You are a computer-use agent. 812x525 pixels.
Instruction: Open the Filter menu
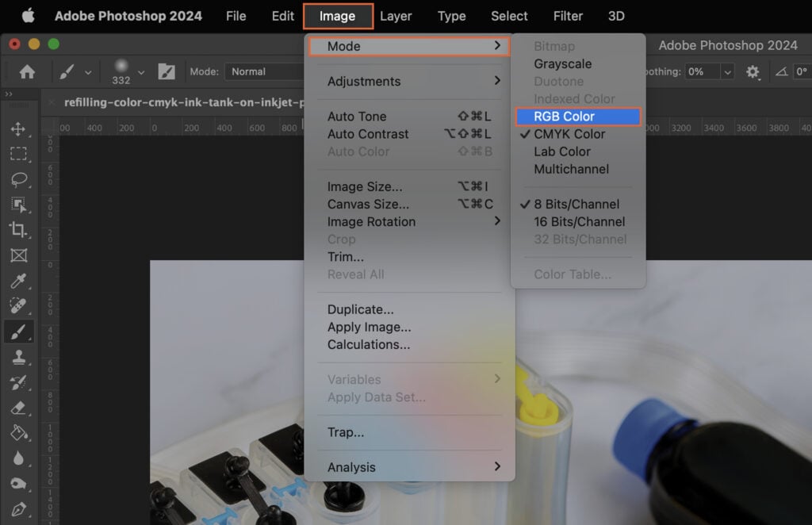pos(568,16)
